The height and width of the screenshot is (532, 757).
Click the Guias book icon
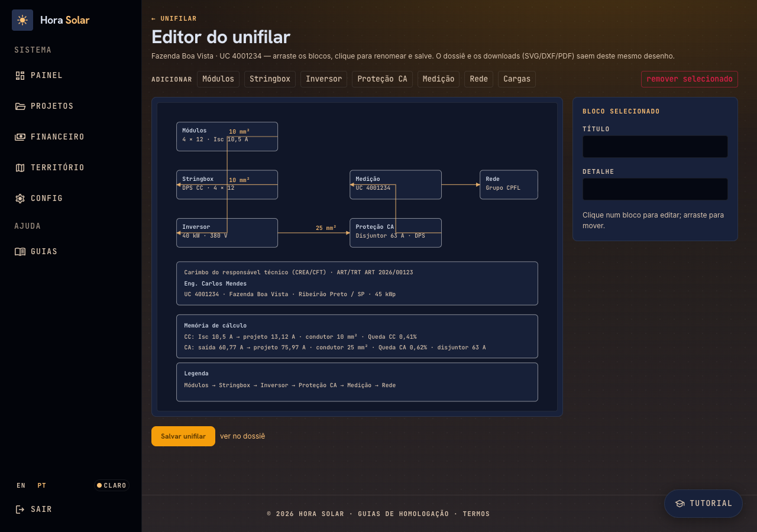click(x=20, y=252)
